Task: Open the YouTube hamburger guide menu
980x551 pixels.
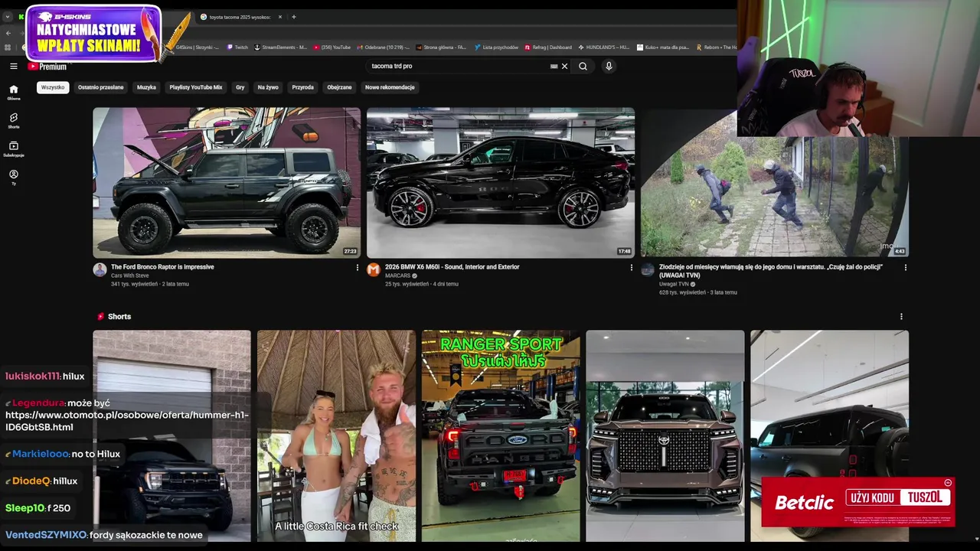Action: [13, 67]
